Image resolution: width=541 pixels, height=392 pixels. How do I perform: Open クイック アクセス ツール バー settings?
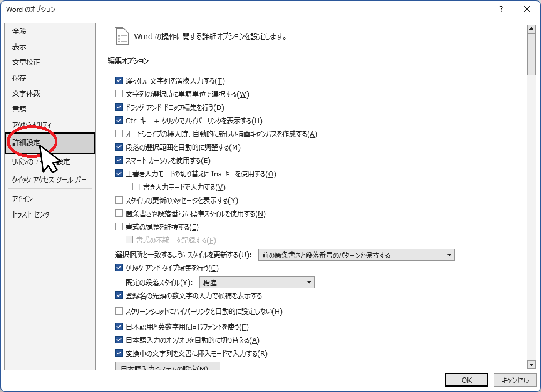coord(49,180)
